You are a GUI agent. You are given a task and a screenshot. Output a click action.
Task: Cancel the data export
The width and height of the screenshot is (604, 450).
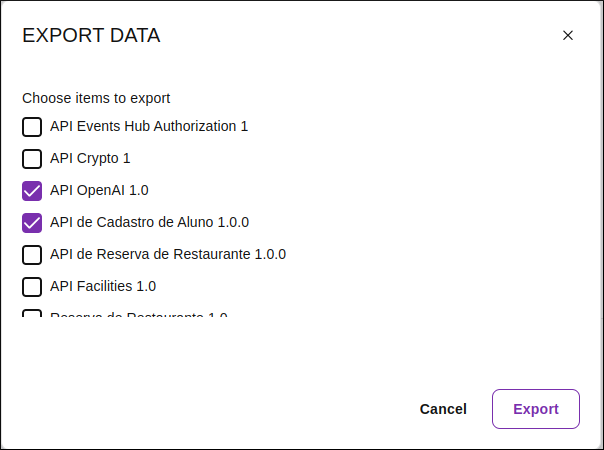tap(443, 409)
